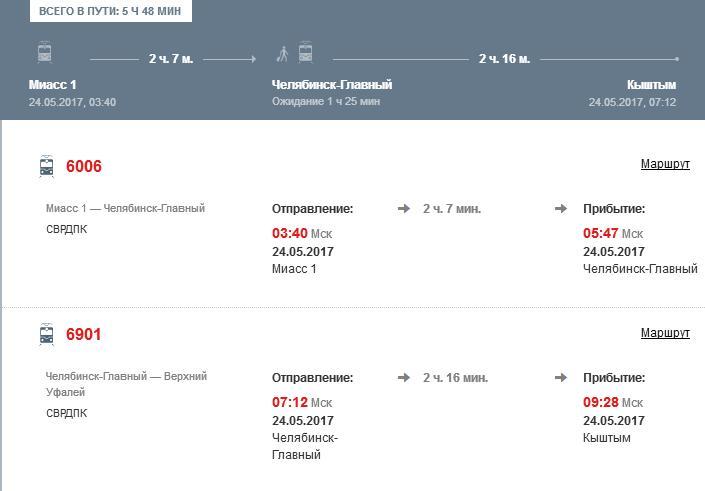This screenshot has height=491, width=705.
Task: Click the ВСЕГО В ПУТИ total time tab
Action: tap(110, 11)
